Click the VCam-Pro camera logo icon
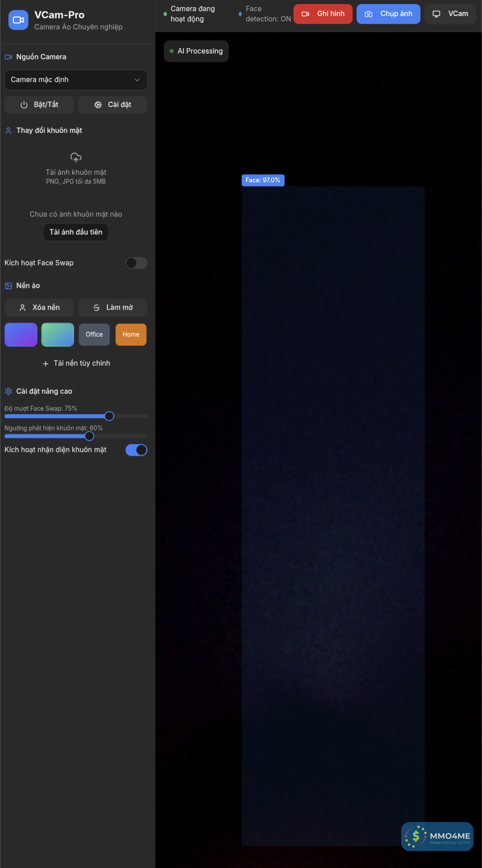Screen dimensions: 482x868 18,20
